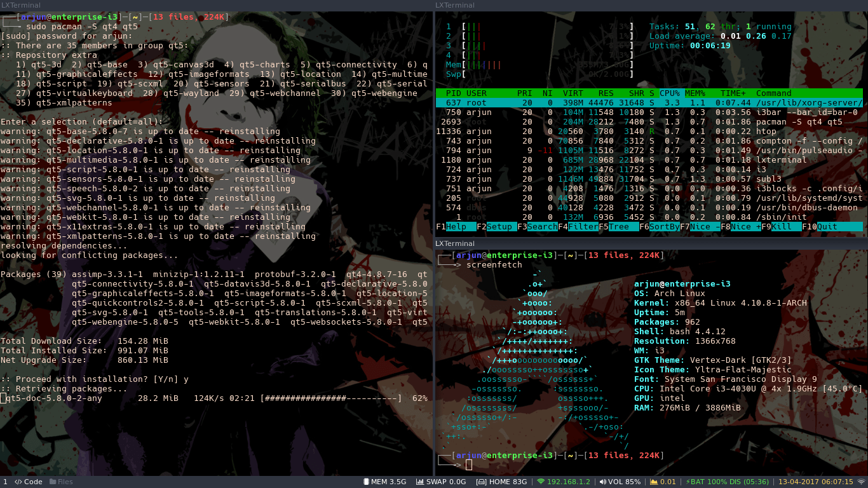Click the MEM 3.5G status block
This screenshot has height=488, width=868.
click(384, 482)
